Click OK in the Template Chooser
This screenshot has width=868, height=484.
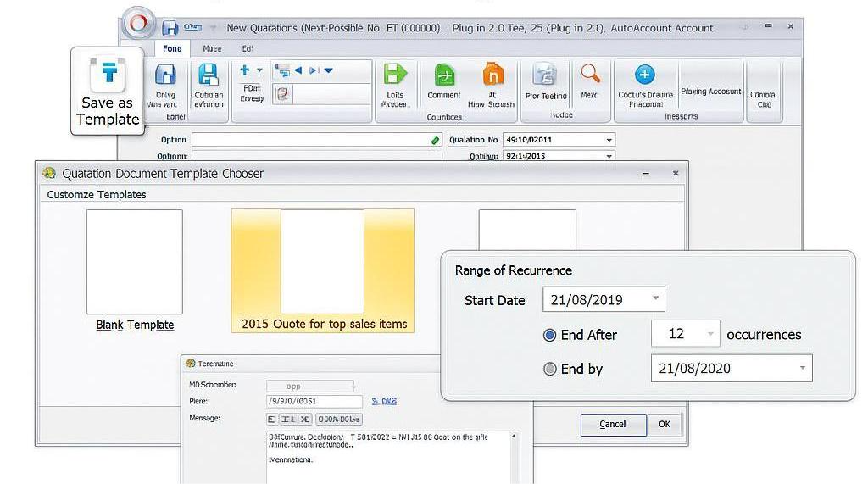[x=665, y=425]
